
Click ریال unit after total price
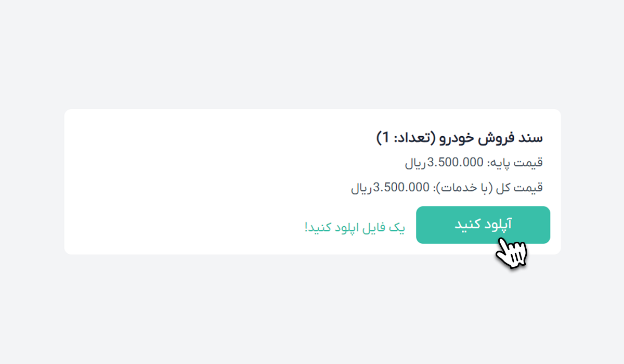tap(362, 188)
